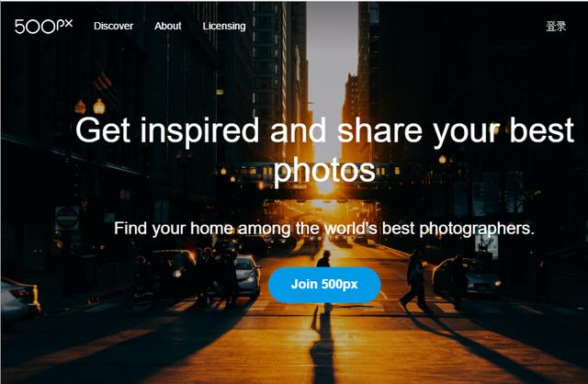588x384 pixels.
Task: Click the do-not-enter street sign in photo
Action: tap(67, 218)
